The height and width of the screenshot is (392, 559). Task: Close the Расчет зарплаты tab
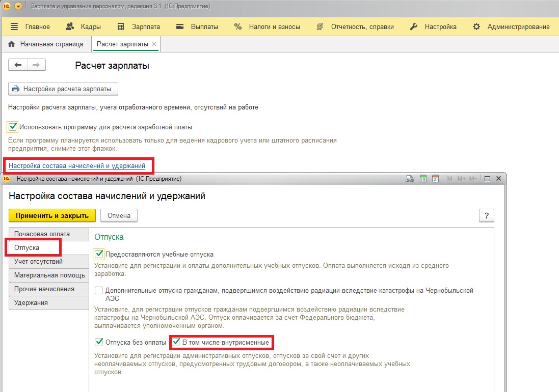click(154, 44)
